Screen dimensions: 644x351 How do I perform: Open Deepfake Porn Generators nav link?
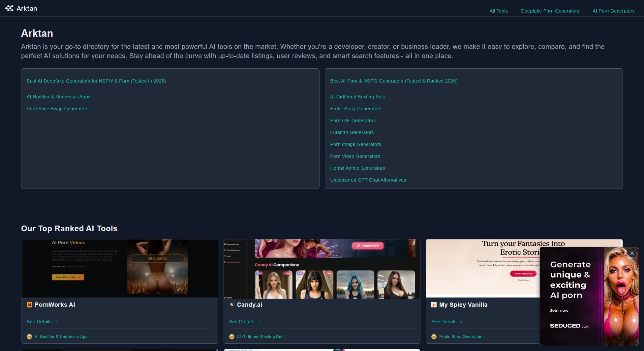[550, 11]
